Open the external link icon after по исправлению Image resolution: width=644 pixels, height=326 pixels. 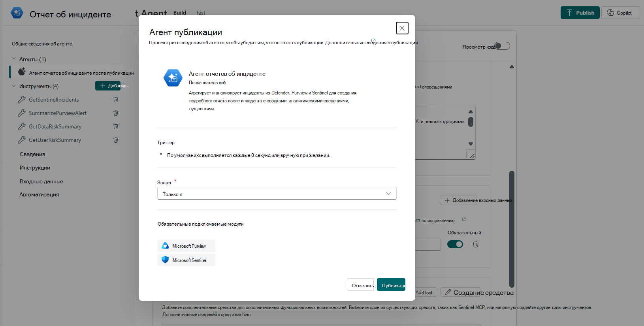point(464,219)
